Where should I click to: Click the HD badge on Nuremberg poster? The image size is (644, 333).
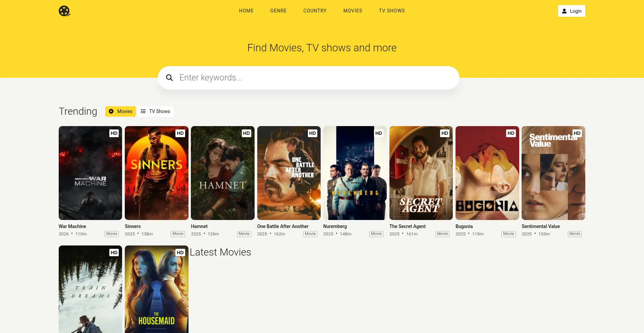coord(378,133)
